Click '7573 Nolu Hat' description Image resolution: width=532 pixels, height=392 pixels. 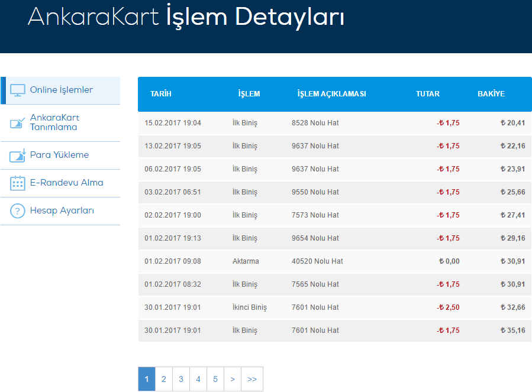click(315, 215)
